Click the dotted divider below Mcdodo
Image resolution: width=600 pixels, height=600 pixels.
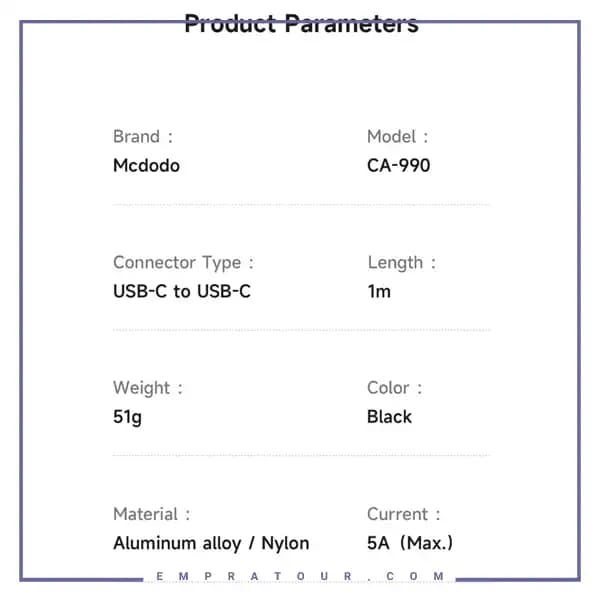(302, 205)
